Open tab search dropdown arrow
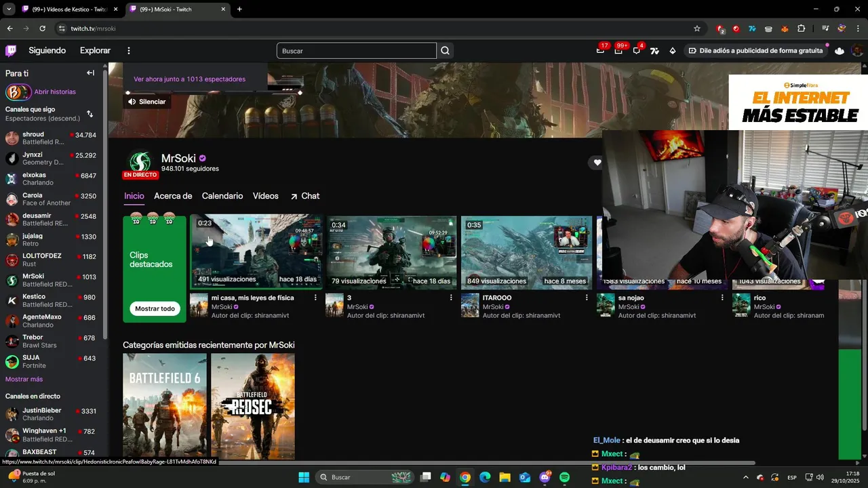 pos(9,9)
